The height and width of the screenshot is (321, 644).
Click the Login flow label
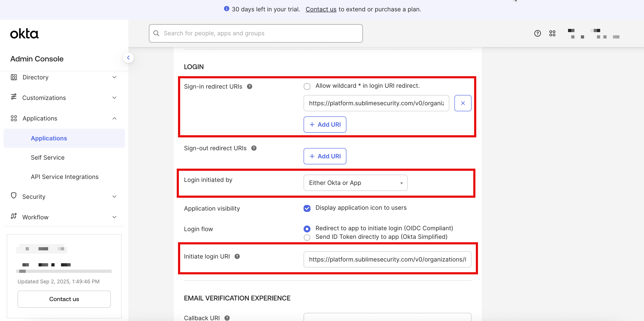tap(198, 229)
